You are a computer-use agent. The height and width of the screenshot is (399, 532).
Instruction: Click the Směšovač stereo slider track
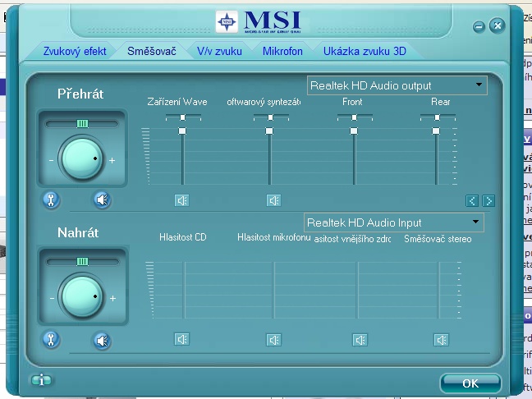click(x=439, y=290)
